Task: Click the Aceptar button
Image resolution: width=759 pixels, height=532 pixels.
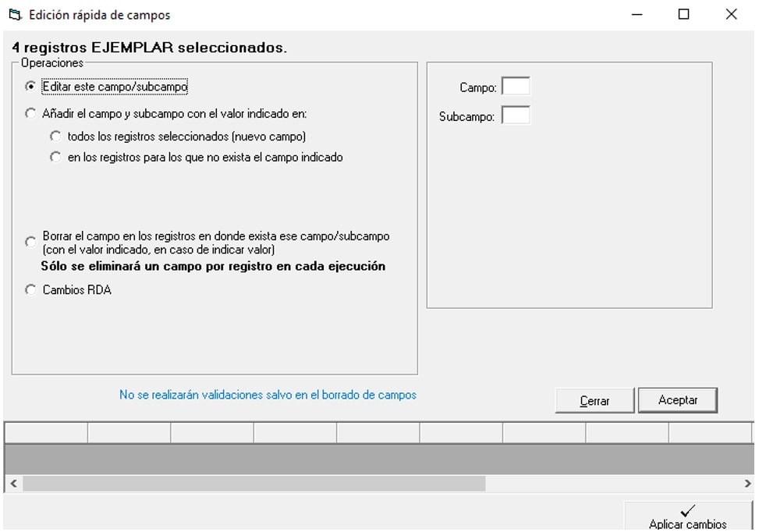Action: (678, 400)
